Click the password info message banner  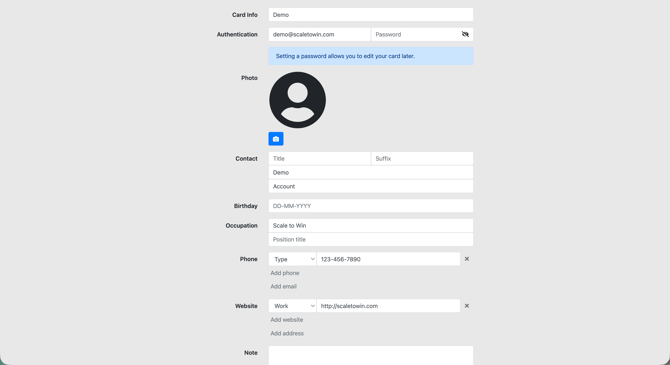[371, 56]
